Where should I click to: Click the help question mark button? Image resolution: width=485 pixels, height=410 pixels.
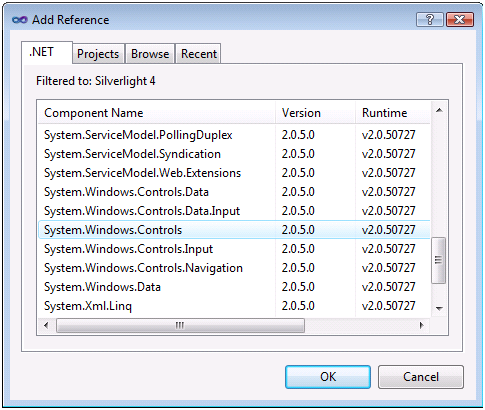click(x=430, y=20)
